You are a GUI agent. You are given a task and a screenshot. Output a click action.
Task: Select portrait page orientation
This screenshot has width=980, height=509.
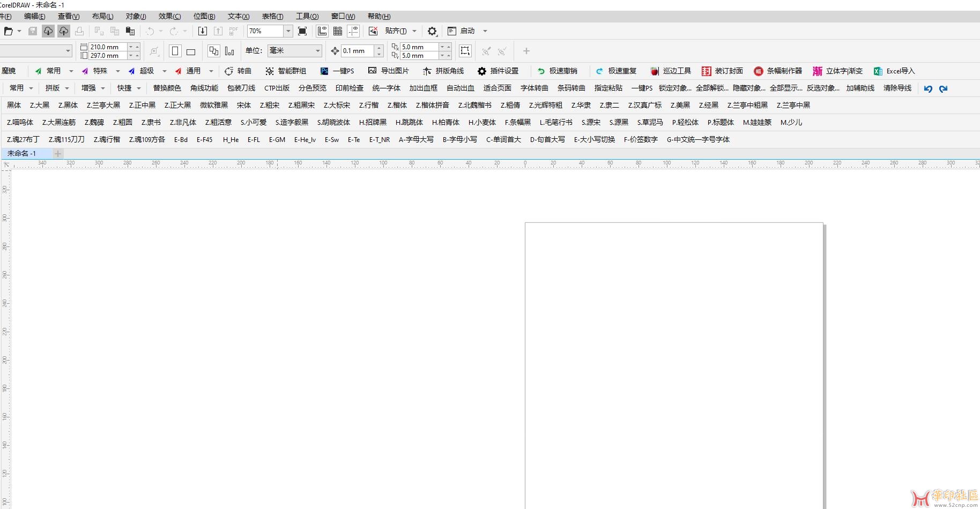pyautogui.click(x=175, y=51)
